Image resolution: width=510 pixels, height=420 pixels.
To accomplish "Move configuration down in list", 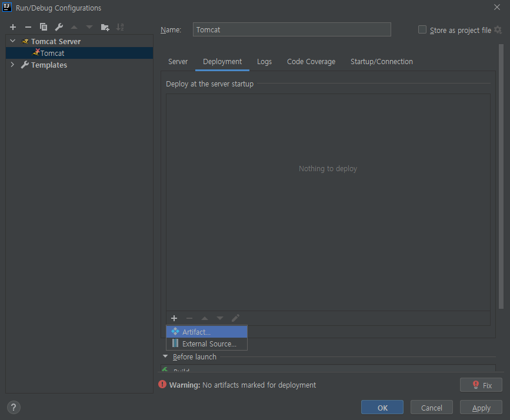I will point(89,27).
